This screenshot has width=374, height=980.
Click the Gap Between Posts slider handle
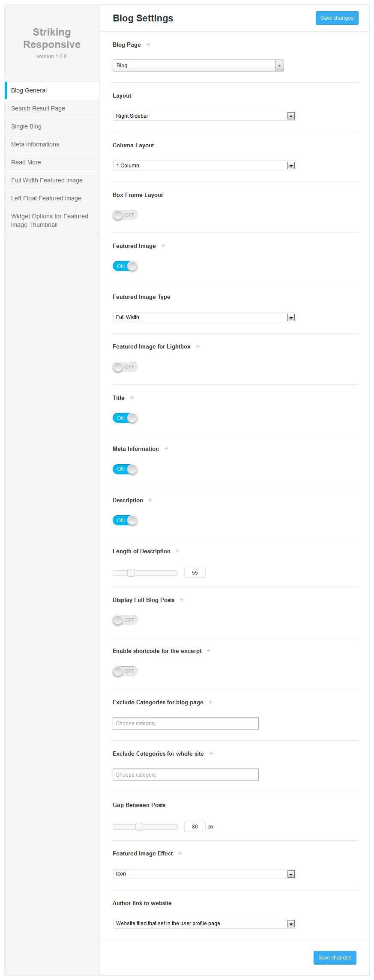[x=139, y=827]
